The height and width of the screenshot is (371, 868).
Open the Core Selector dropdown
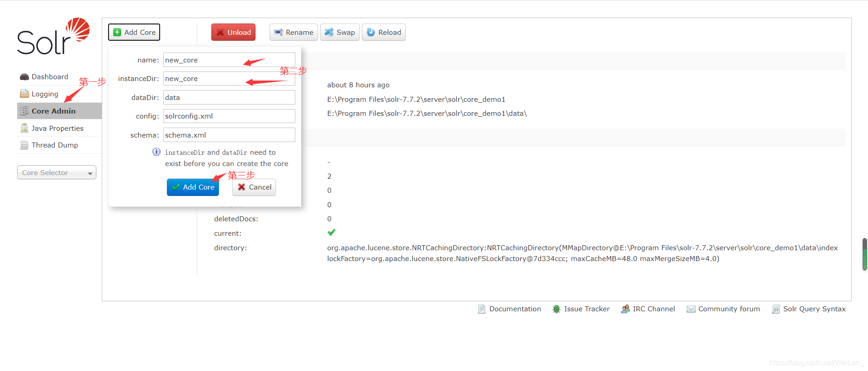click(57, 172)
